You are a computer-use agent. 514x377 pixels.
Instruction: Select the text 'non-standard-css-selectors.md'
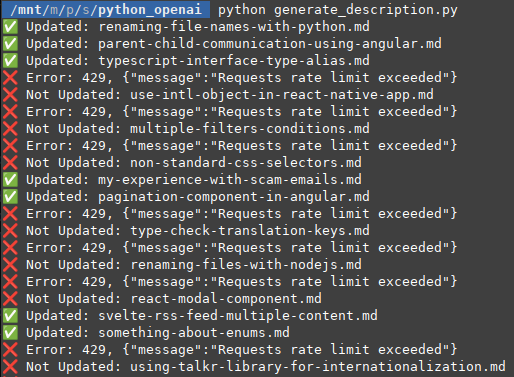[x=246, y=163]
